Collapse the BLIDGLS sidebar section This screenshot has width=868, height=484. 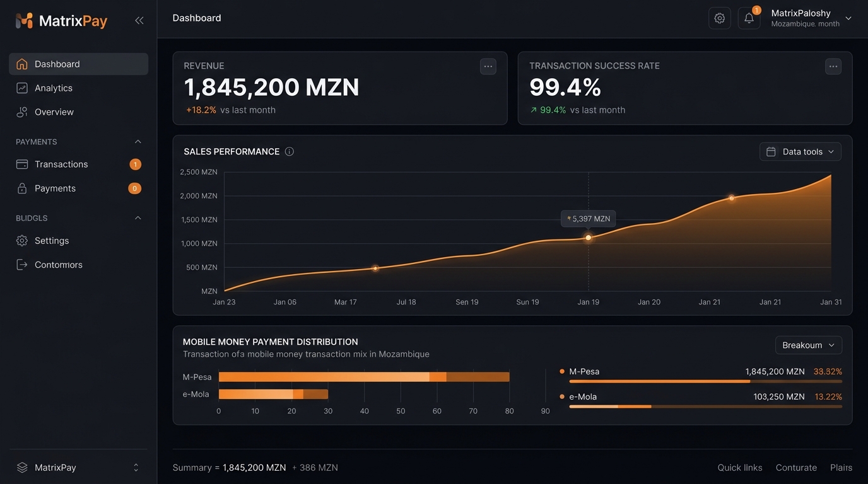pyautogui.click(x=138, y=218)
